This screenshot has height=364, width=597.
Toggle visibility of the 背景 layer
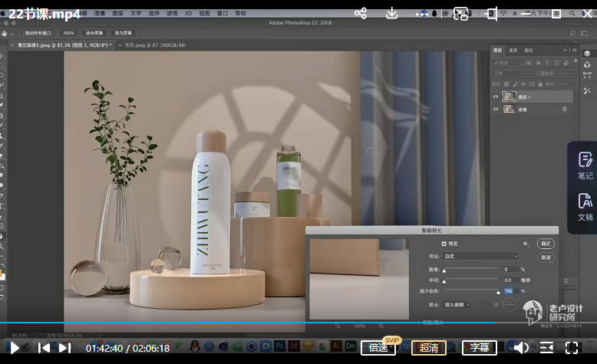point(496,109)
